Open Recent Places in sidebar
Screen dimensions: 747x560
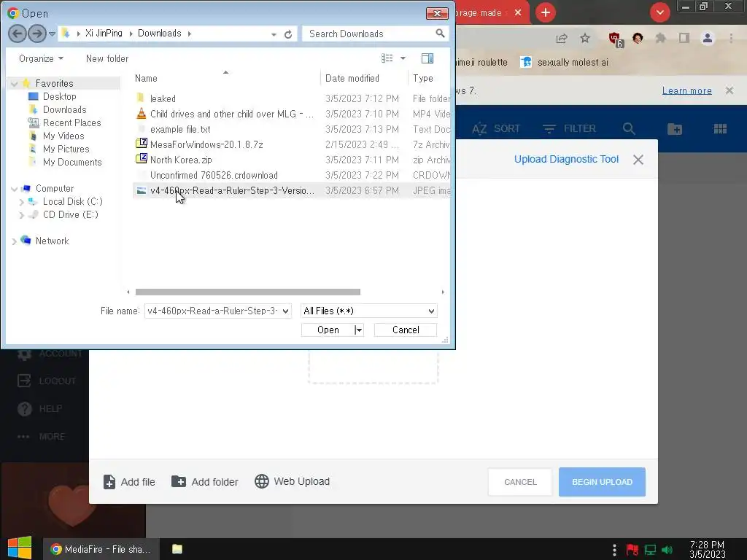coord(72,122)
